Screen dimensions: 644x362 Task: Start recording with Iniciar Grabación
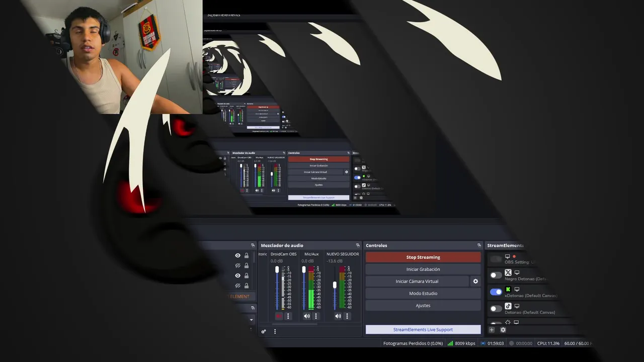[x=423, y=269]
